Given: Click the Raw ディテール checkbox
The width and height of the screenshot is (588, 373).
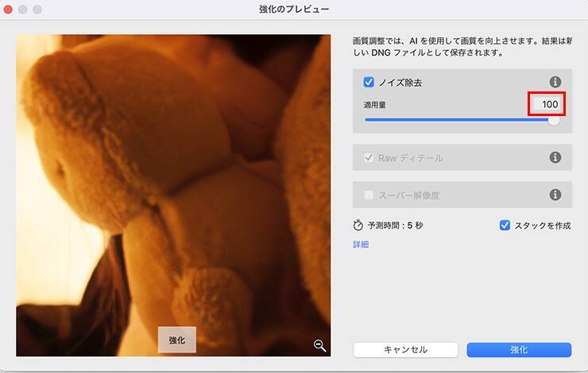Looking at the screenshot, I should [369, 157].
